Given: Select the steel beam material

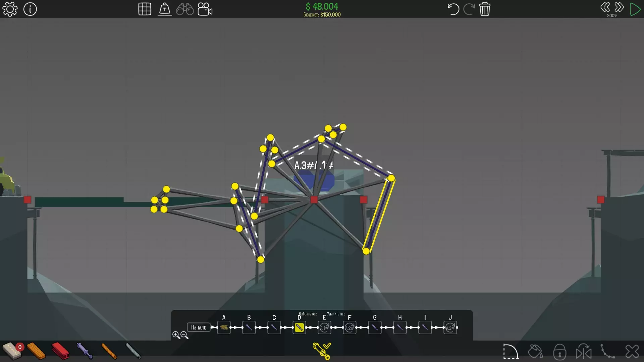Looking at the screenshot, I should click(x=61, y=351).
